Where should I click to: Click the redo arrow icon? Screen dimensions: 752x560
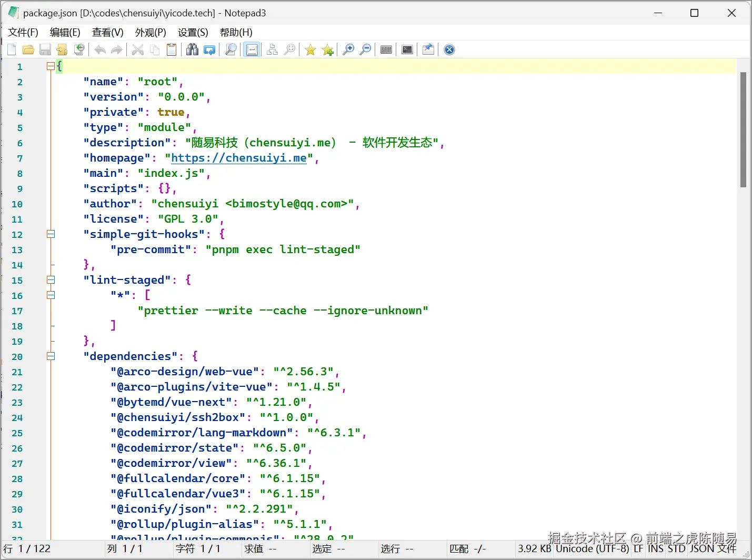[117, 49]
